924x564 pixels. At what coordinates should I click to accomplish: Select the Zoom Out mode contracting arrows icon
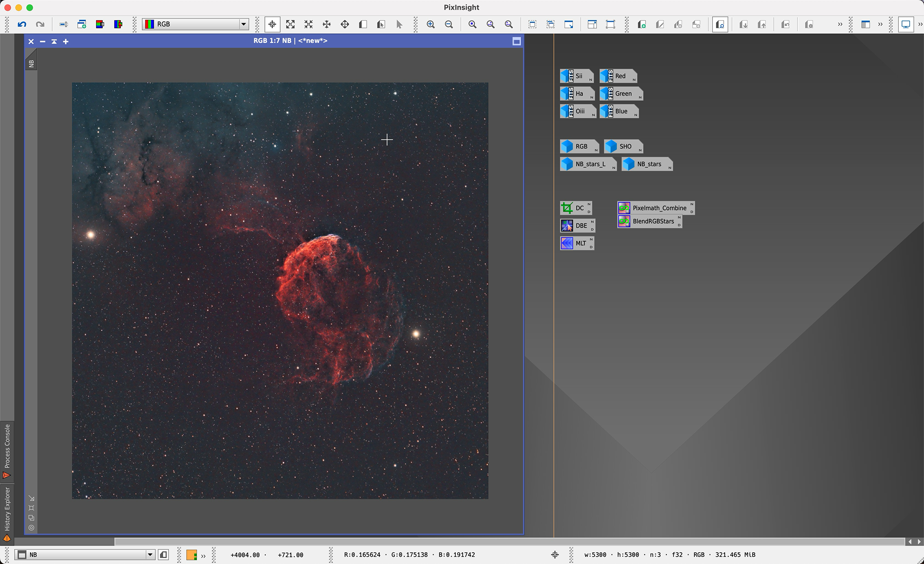click(x=309, y=24)
